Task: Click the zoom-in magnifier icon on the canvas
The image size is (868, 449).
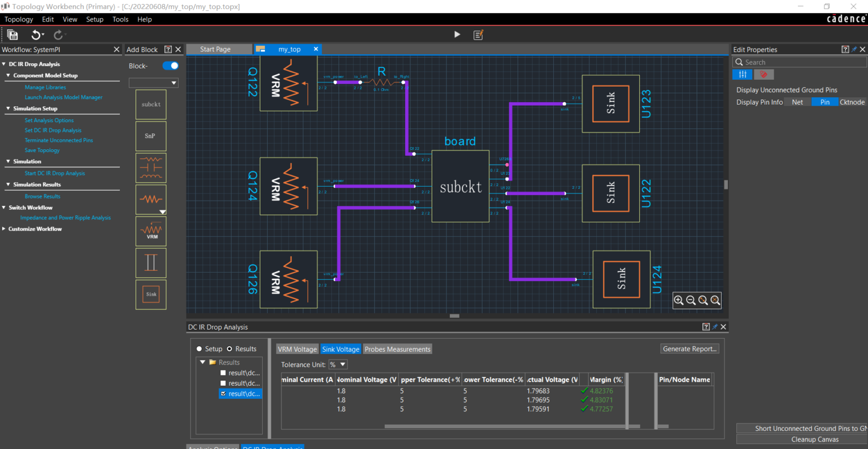Action: coord(678,300)
